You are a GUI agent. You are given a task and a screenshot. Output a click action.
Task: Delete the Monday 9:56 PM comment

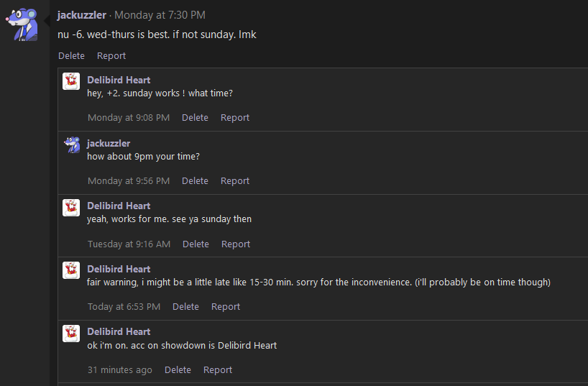click(195, 181)
